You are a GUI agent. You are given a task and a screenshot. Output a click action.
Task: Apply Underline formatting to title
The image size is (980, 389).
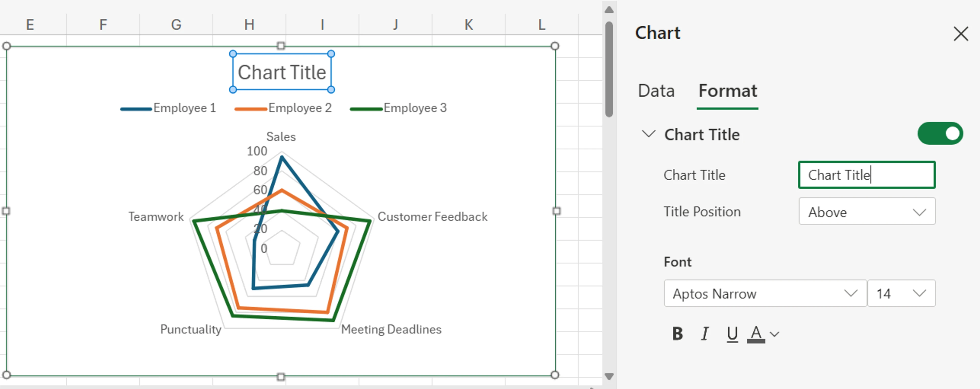pos(732,334)
